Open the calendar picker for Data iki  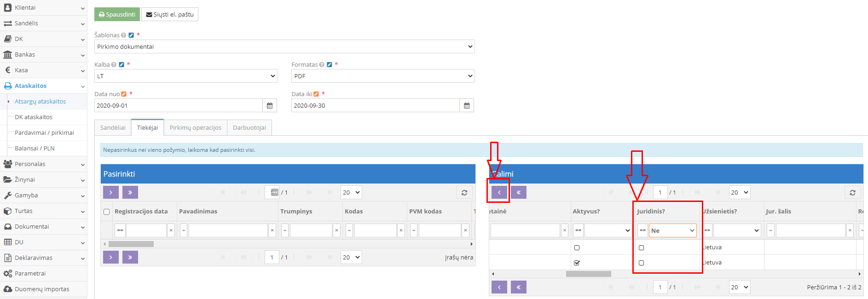[x=467, y=106]
